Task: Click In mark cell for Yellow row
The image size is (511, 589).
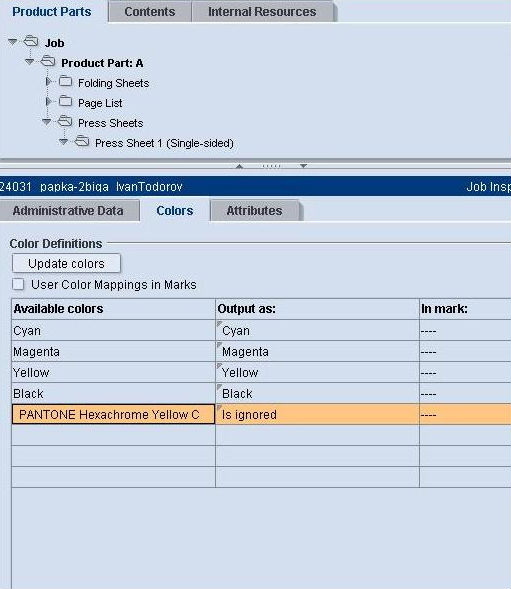Action: tap(465, 373)
